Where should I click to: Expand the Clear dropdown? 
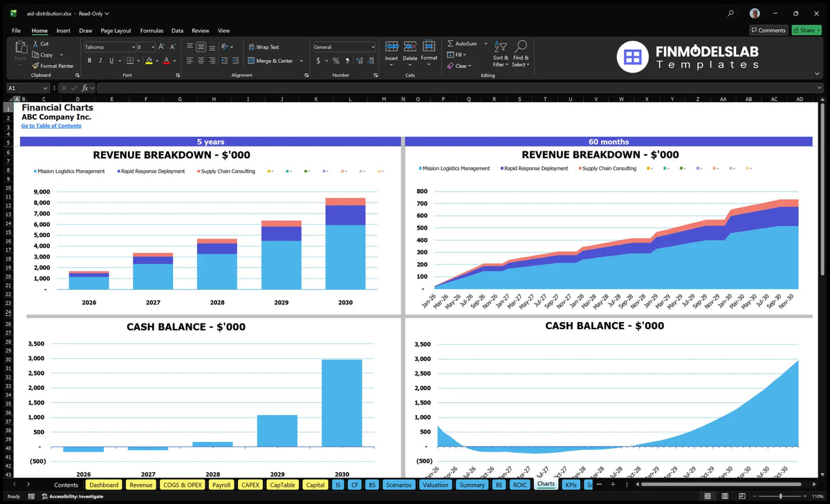click(x=470, y=66)
